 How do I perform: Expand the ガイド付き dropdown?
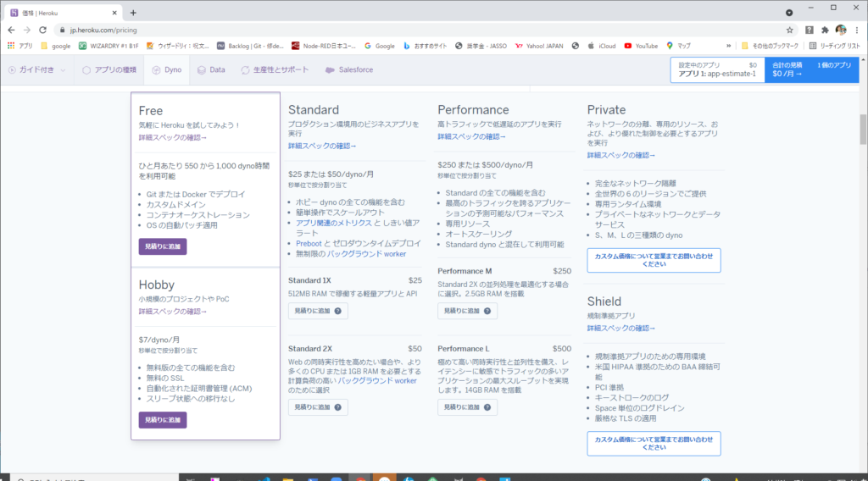(x=36, y=69)
